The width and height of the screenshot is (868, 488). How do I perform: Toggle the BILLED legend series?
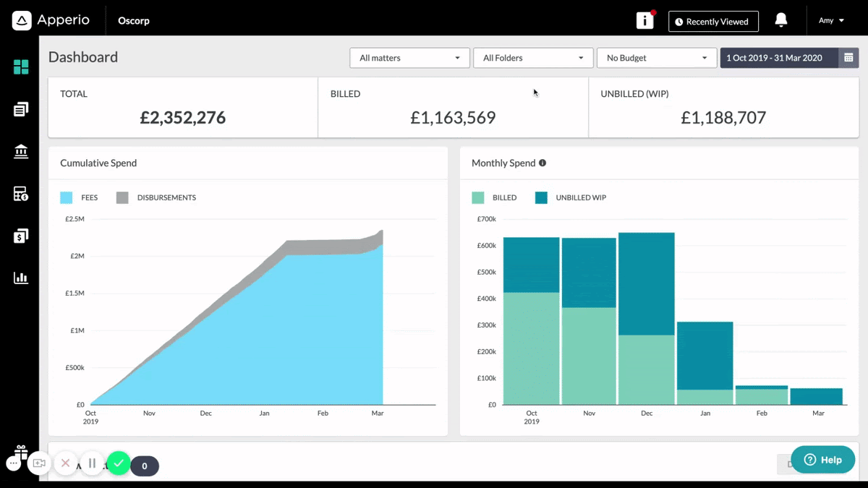[x=494, y=197]
